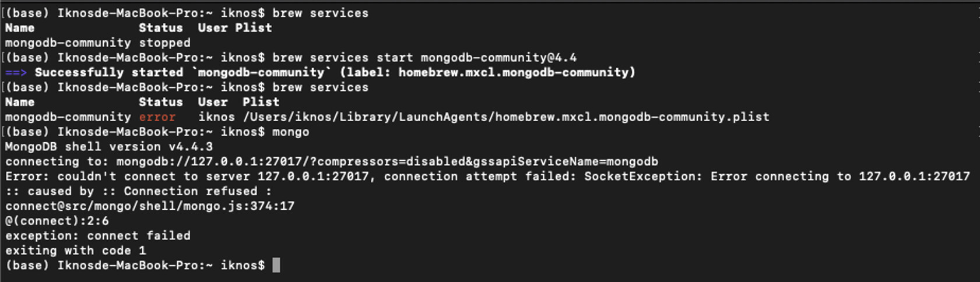The height and width of the screenshot is (282, 980).
Task: Click the red error status text
Action: pos(157,117)
